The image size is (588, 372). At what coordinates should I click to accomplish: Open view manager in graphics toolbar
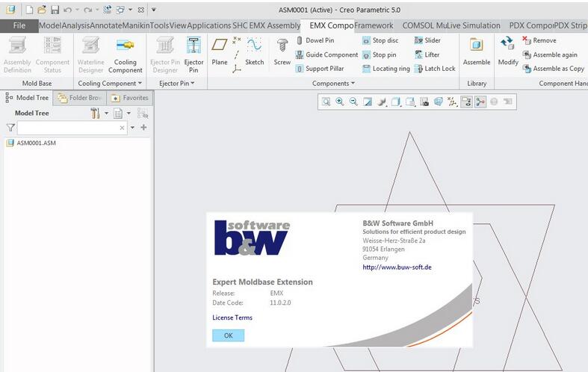[424, 102]
